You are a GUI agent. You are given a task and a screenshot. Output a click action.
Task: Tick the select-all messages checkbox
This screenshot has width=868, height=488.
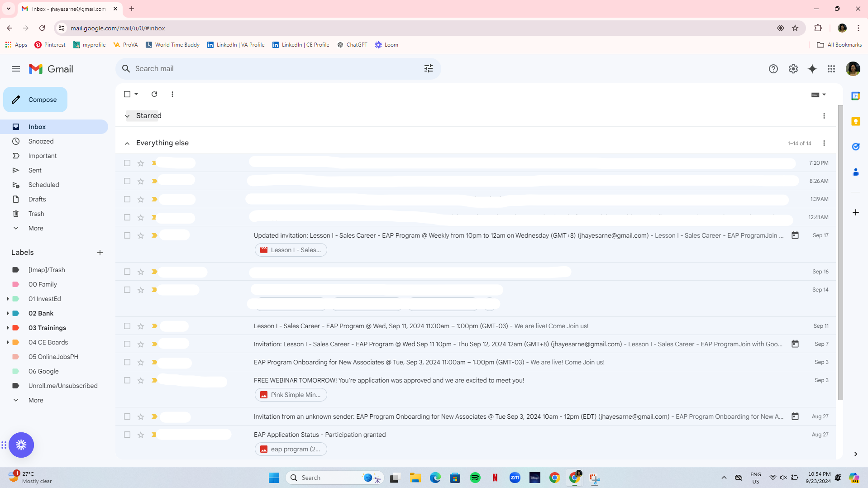[127, 94]
